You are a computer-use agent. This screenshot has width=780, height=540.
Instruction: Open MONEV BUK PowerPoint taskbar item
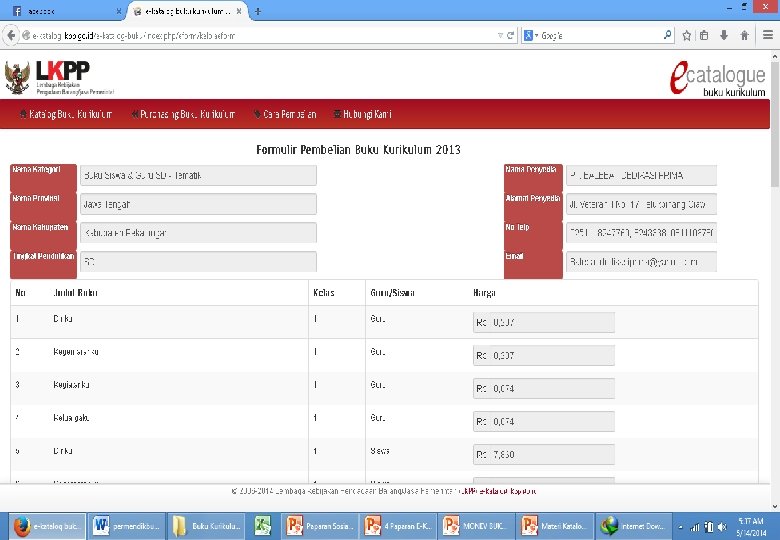pyautogui.click(x=478, y=526)
